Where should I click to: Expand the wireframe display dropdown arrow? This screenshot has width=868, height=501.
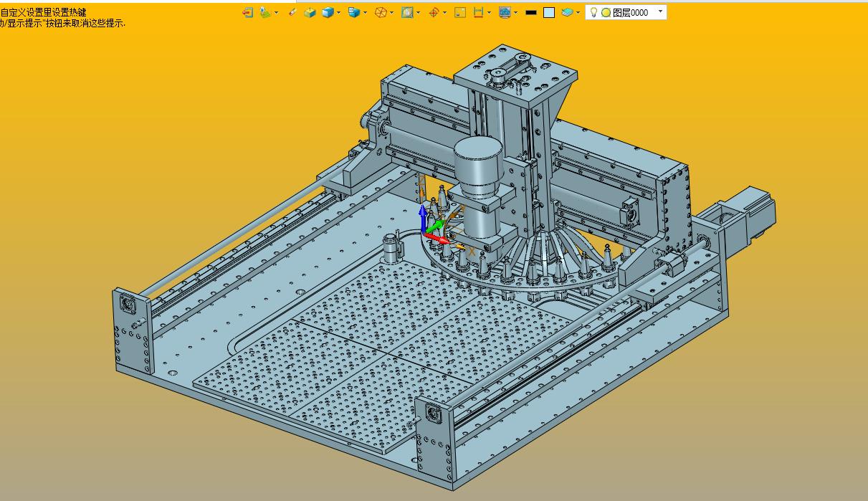pos(392,12)
